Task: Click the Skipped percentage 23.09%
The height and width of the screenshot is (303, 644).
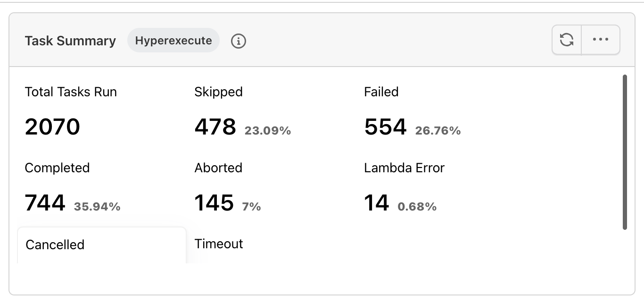Action: (x=268, y=131)
